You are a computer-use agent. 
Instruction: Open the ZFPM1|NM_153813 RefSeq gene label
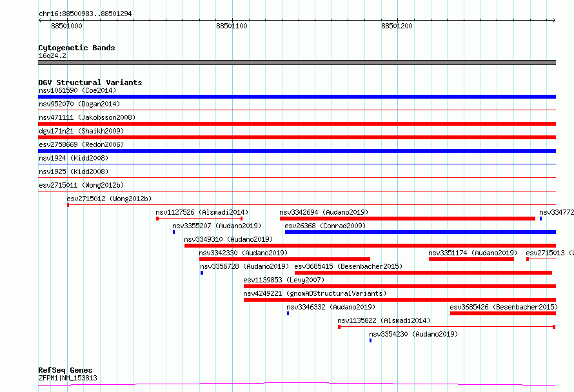[68, 378]
